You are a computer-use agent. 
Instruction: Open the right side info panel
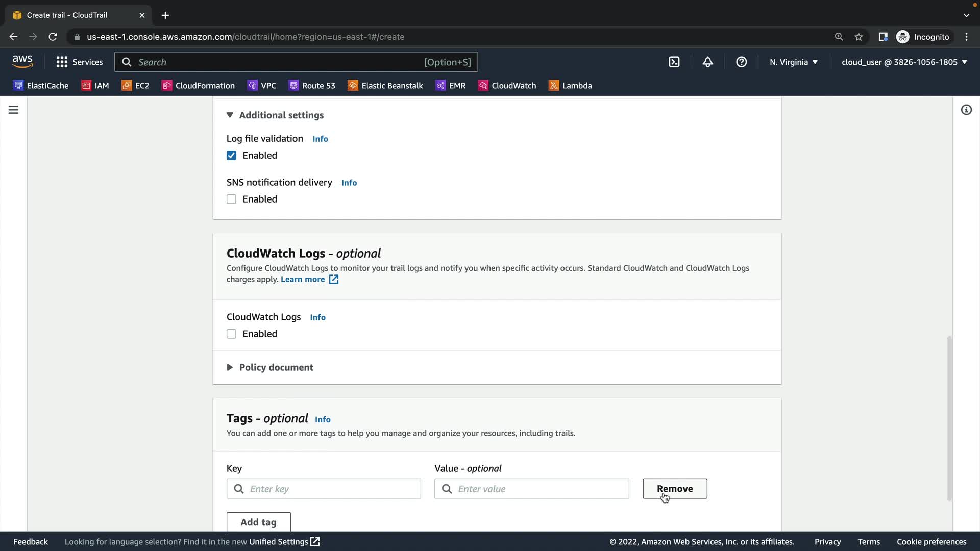tap(966, 110)
